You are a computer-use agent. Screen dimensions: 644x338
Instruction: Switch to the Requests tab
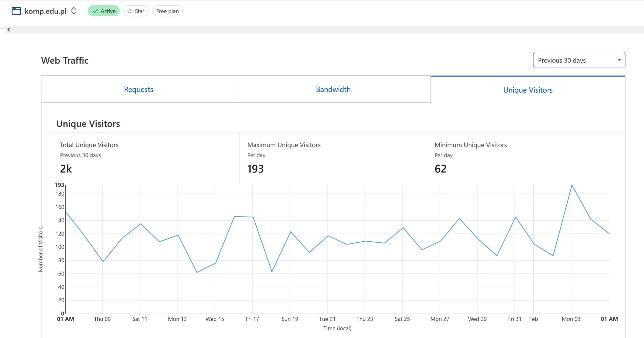pos(138,89)
